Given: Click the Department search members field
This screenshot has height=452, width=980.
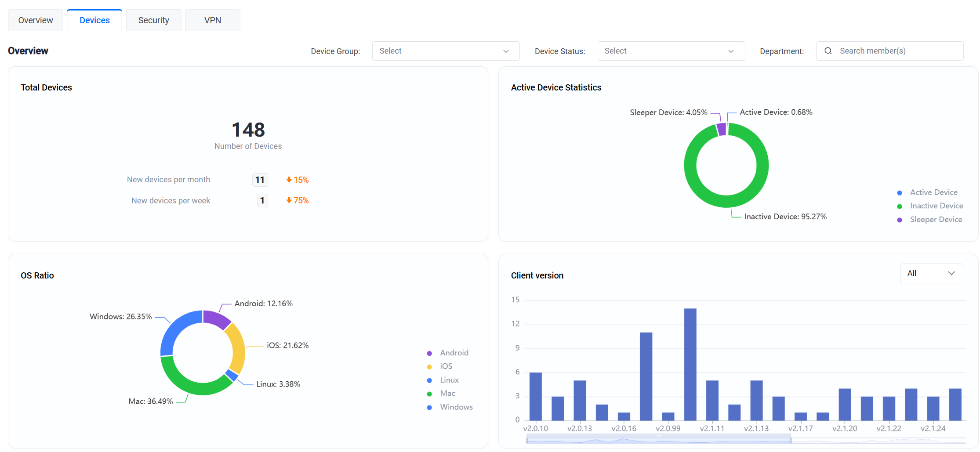Looking at the screenshot, I should tap(889, 51).
